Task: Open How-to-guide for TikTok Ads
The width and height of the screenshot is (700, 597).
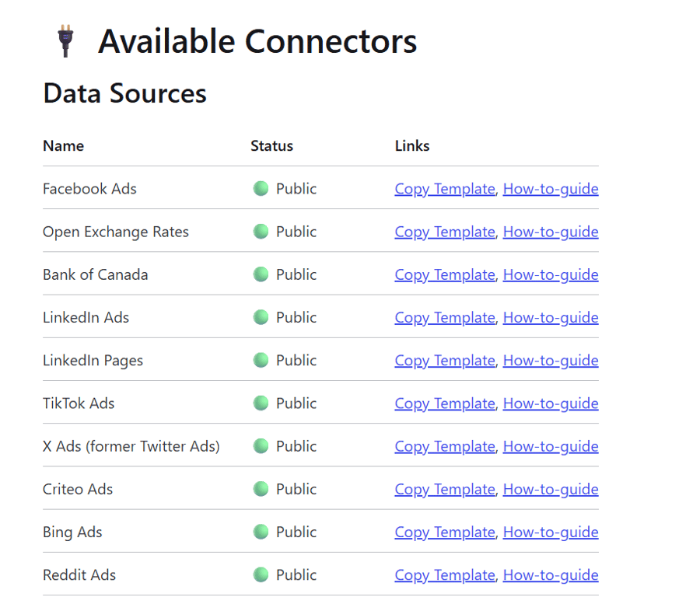Action: pyautogui.click(x=551, y=403)
